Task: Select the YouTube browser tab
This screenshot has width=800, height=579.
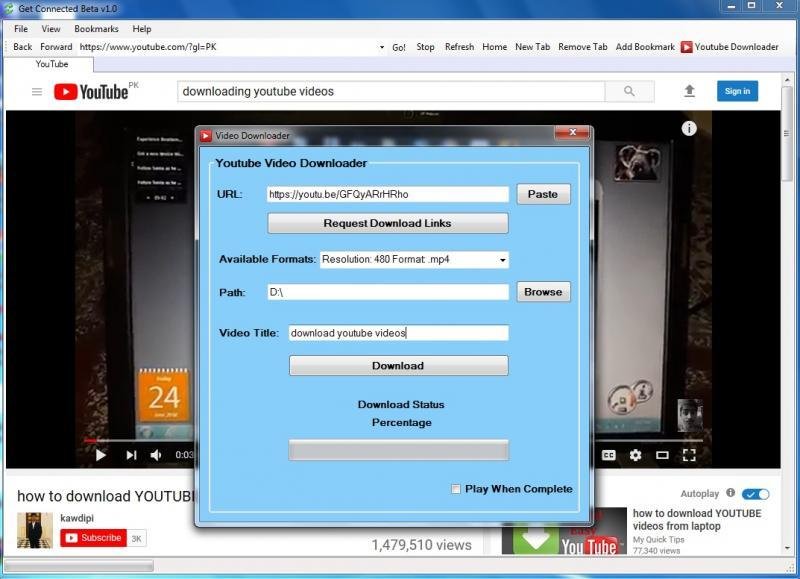Action: coord(52,63)
